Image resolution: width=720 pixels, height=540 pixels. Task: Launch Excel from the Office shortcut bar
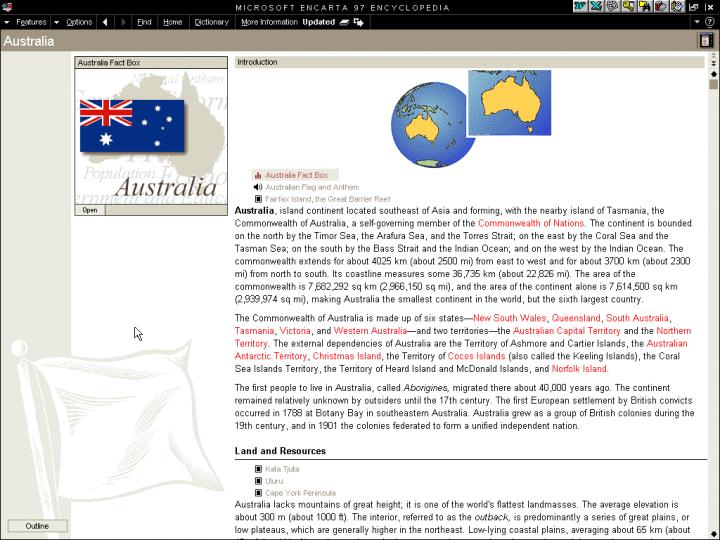596,6
